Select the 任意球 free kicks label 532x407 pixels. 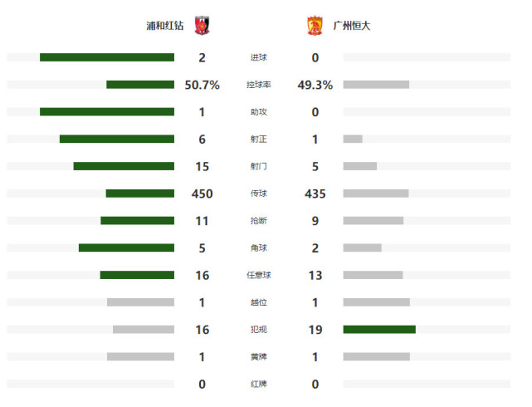(x=259, y=275)
